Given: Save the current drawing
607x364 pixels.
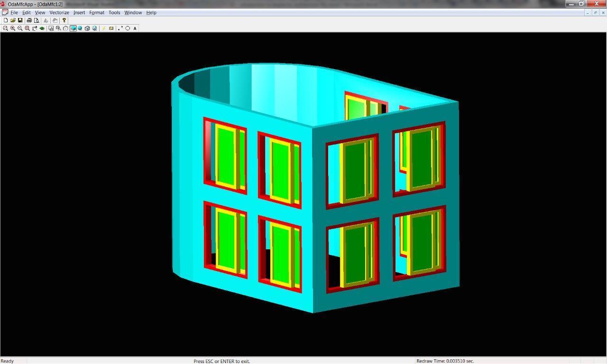Looking at the screenshot, I should coord(20,20).
